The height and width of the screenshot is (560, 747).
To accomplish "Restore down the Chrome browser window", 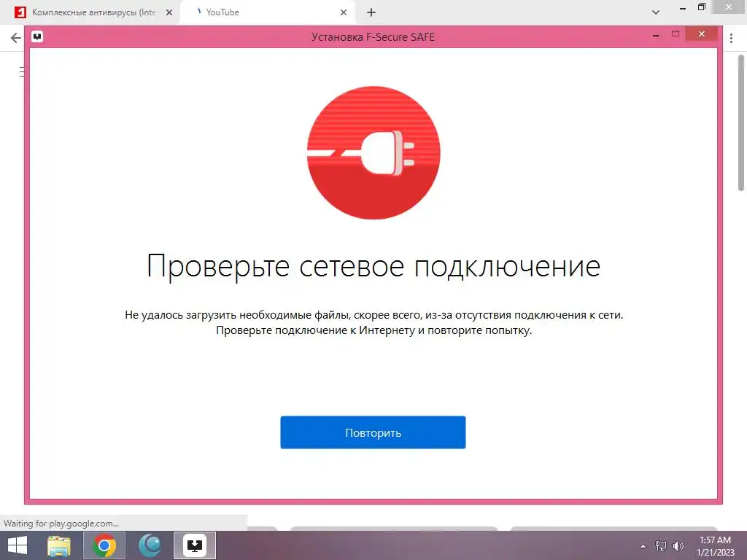I will click(x=701, y=7).
